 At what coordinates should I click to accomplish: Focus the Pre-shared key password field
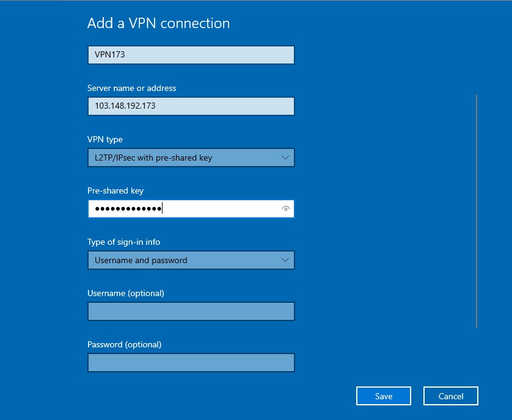(x=191, y=209)
